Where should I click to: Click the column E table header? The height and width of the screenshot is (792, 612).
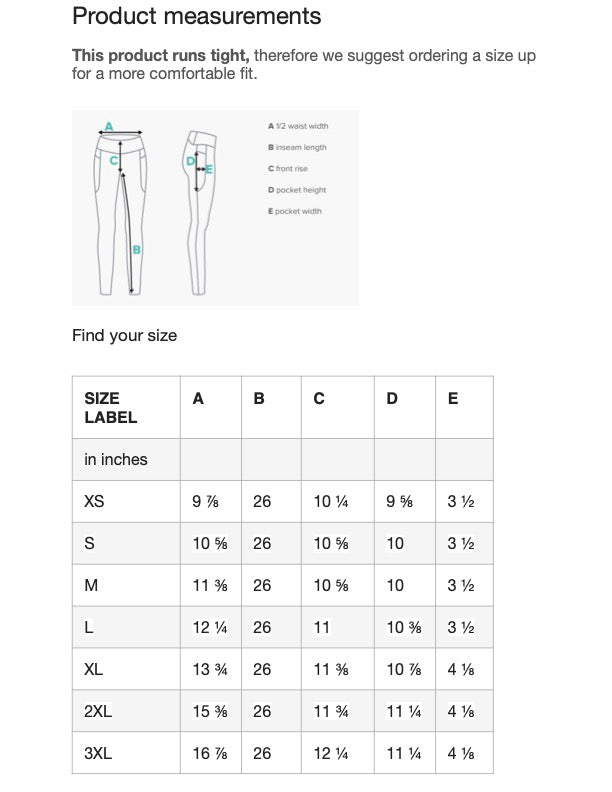(453, 398)
